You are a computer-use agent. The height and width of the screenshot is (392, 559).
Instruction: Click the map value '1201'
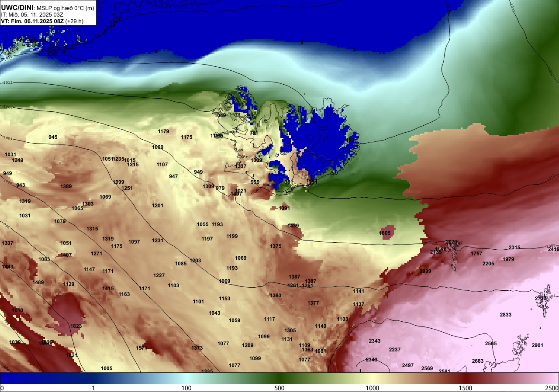point(158,206)
